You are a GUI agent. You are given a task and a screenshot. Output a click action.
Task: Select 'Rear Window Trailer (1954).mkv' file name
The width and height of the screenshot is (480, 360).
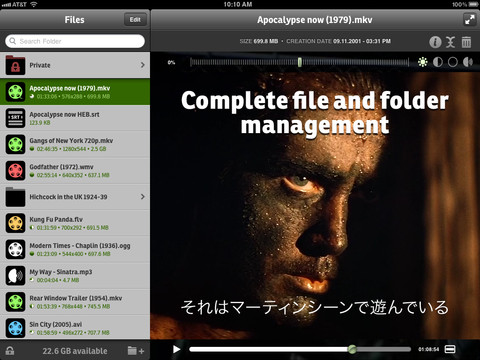(76, 298)
